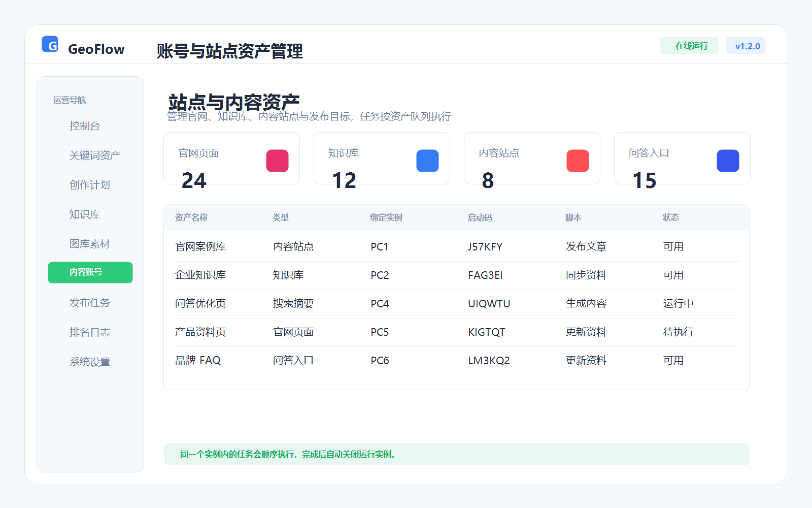Screen dimensions: 812x508
Task: Open 系统设置 in the sidebar
Action: (90, 362)
